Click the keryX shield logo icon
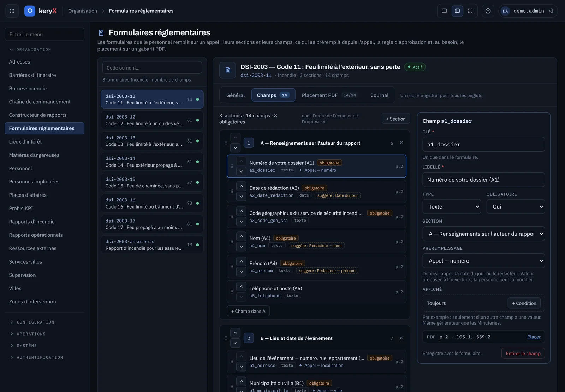The width and height of the screenshot is (565, 392). pyautogui.click(x=30, y=11)
